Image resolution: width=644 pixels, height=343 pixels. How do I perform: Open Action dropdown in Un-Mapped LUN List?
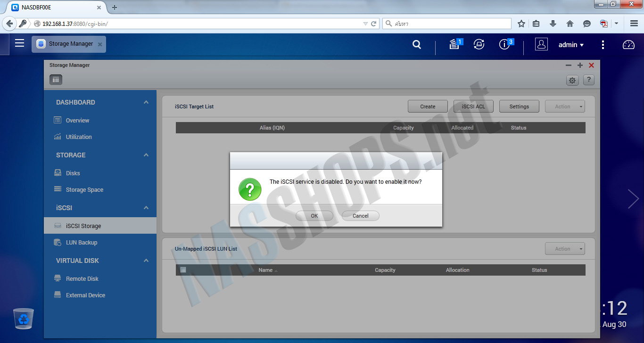(565, 249)
